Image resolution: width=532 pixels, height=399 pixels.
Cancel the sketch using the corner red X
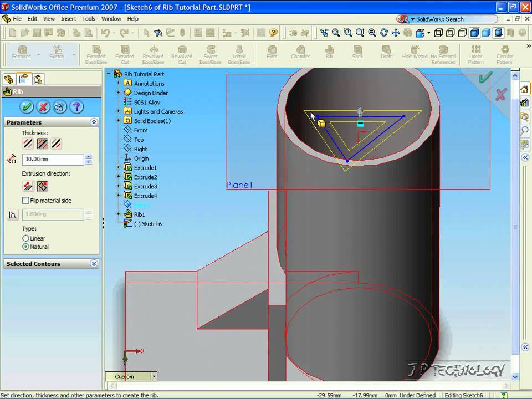tap(501, 94)
